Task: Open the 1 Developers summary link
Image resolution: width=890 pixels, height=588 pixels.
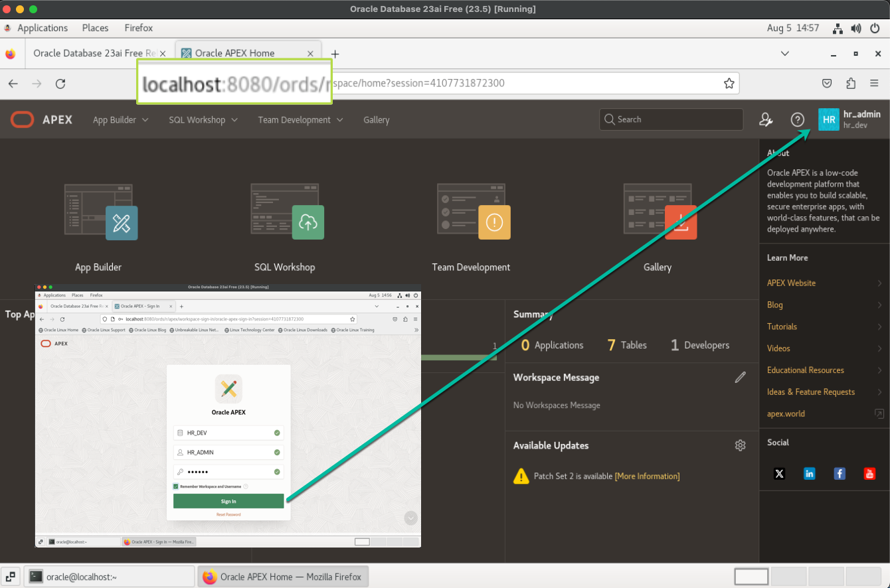Action: 700,345
